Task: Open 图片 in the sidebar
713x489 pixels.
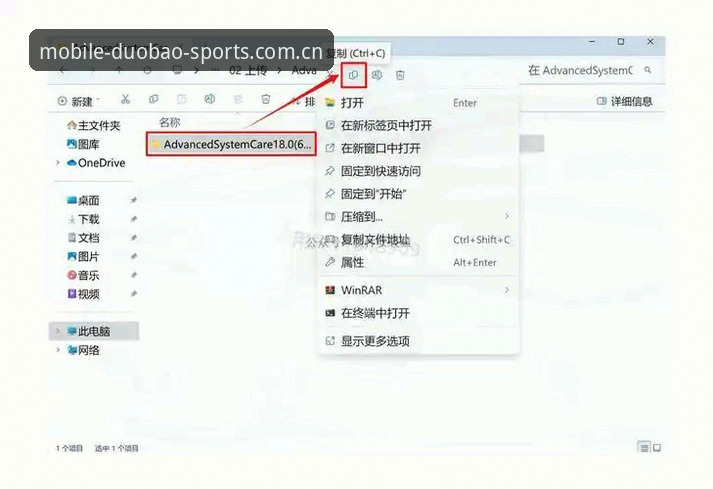Action: tap(83, 256)
